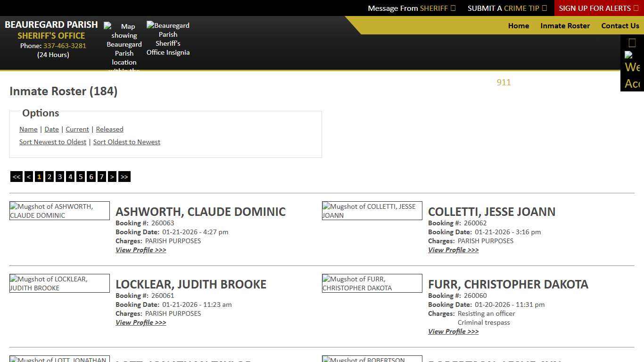Open Inmate Roster menu item

pos(565,26)
